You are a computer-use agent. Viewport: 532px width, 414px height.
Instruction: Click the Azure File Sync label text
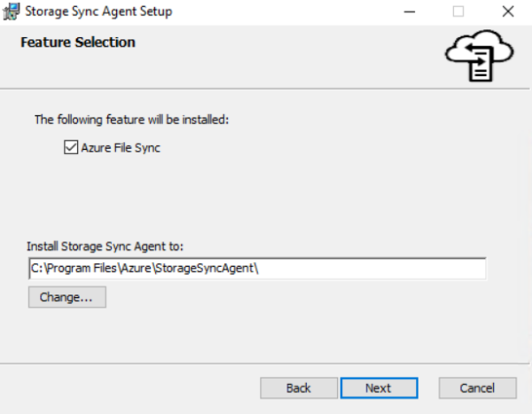[x=121, y=148]
